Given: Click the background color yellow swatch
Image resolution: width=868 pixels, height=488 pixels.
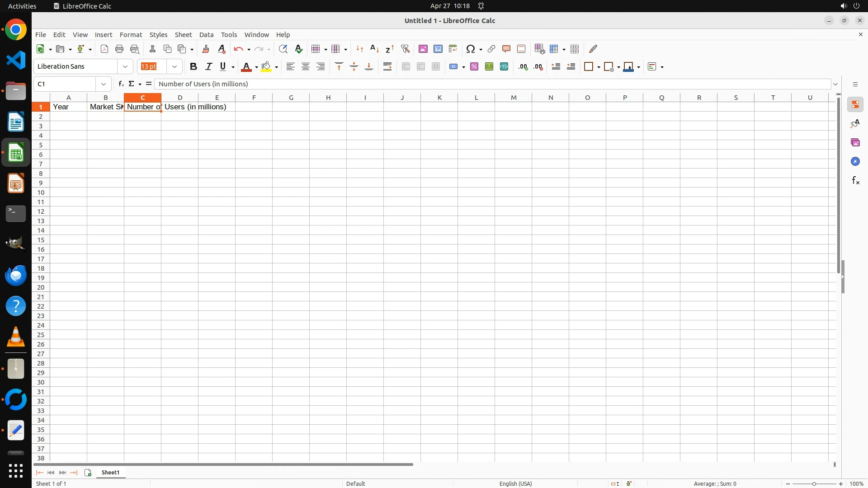Looking at the screenshot, I should coord(266,67).
